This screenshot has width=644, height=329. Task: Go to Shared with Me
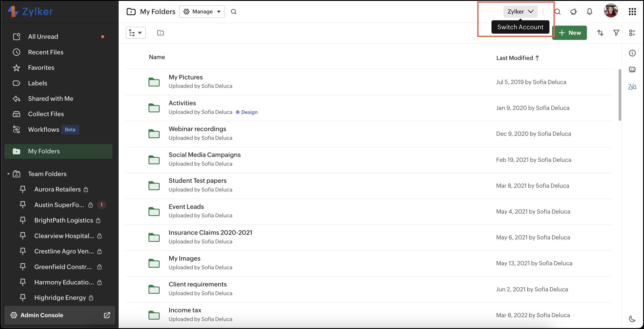tap(50, 99)
